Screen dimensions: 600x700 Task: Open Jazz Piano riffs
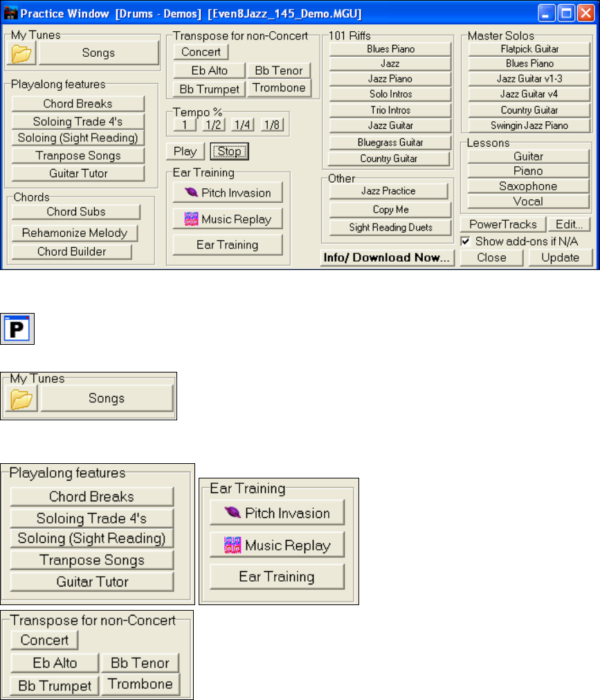[390, 79]
